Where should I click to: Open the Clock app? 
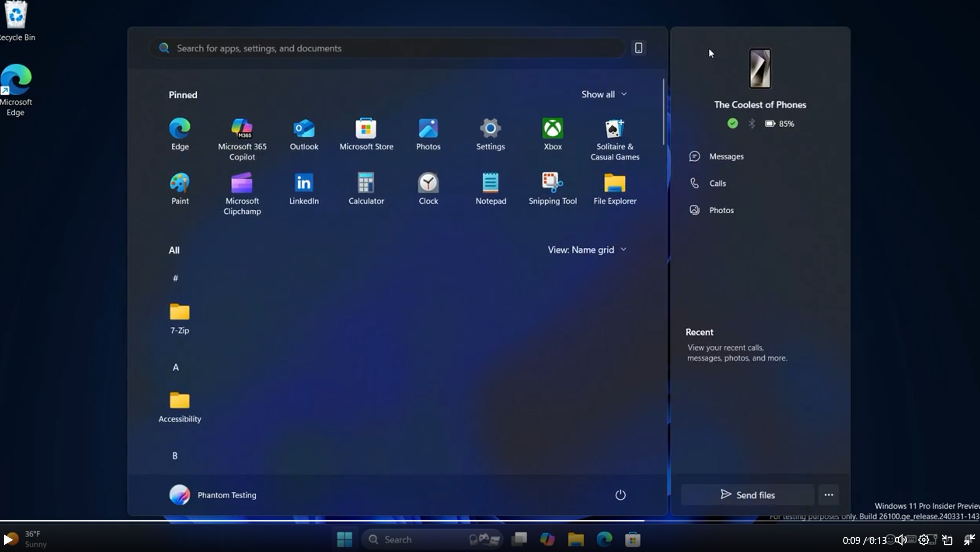pyautogui.click(x=428, y=189)
